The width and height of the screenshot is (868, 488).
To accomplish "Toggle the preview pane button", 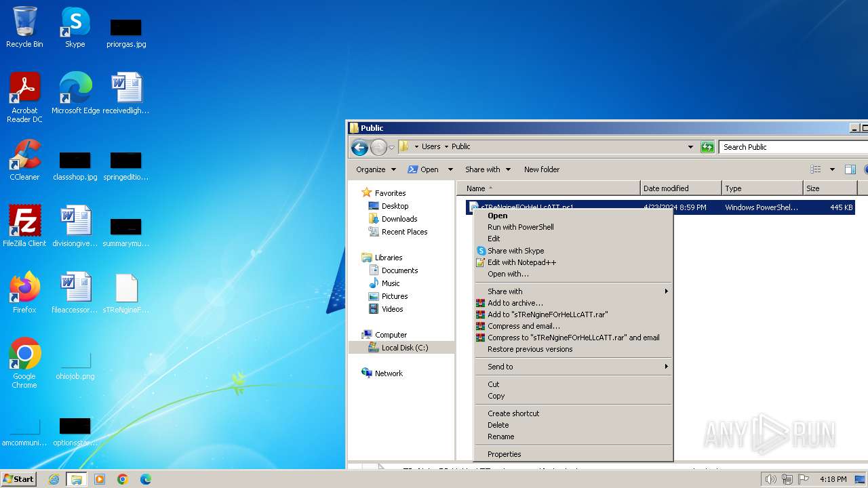I will [x=850, y=169].
